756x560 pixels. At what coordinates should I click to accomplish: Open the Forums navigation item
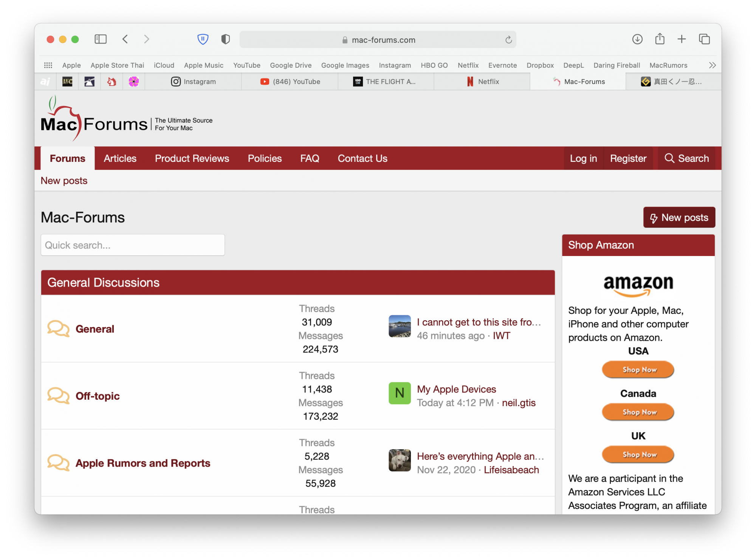pyautogui.click(x=68, y=158)
